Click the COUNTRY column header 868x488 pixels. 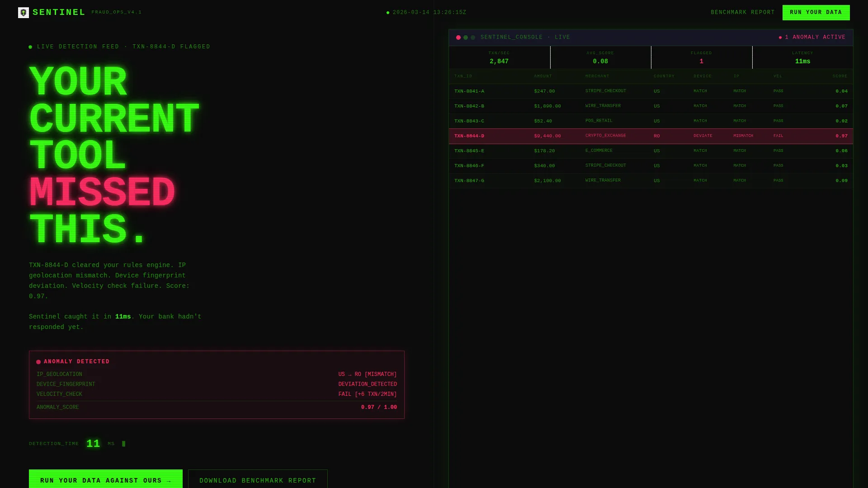click(664, 76)
